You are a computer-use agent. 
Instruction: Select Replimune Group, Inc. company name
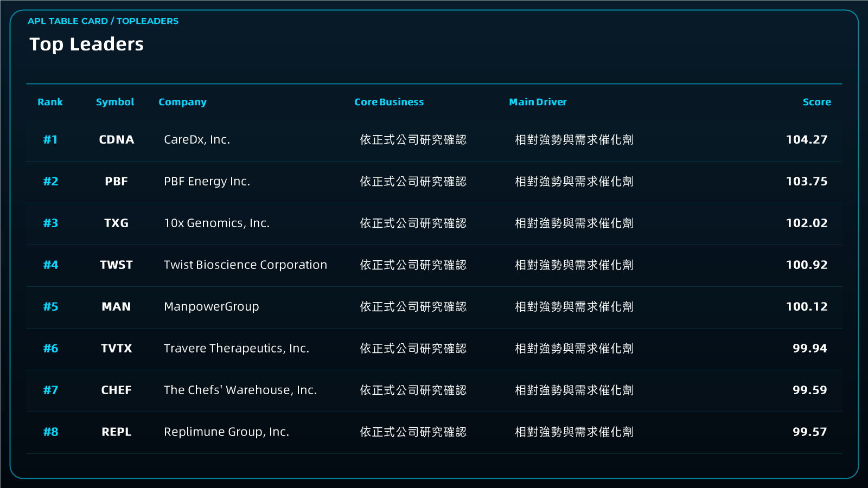point(226,432)
